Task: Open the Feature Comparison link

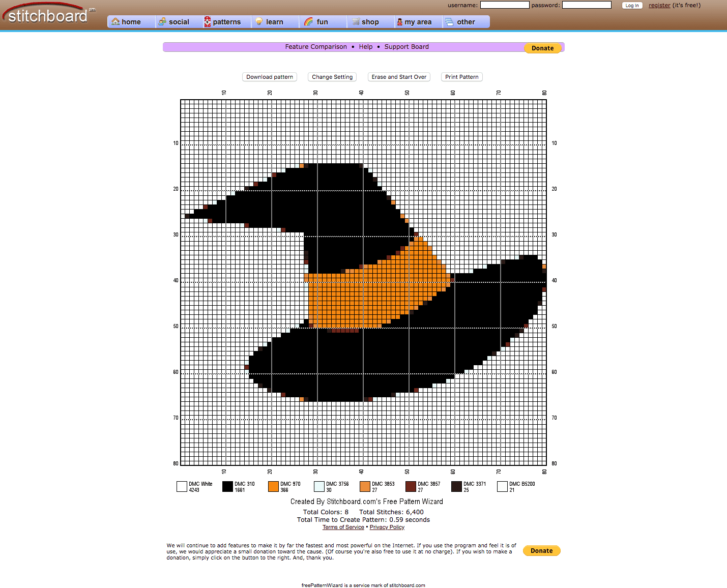Action: 315,46
